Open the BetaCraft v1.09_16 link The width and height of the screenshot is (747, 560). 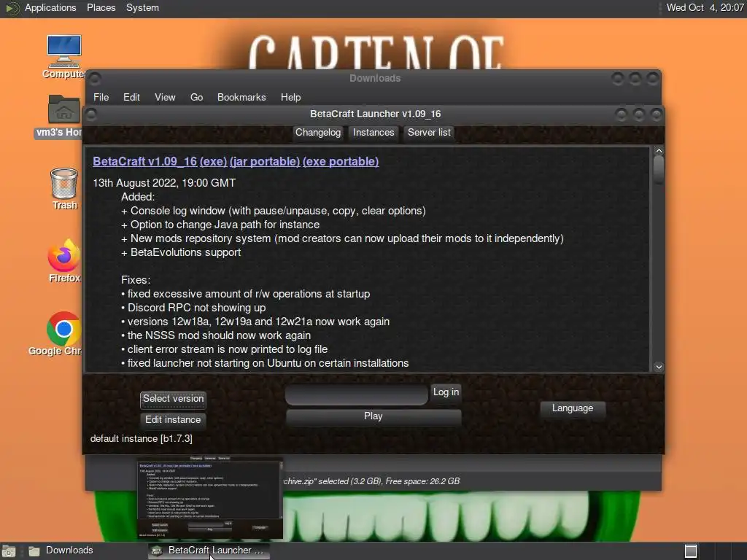pos(145,161)
